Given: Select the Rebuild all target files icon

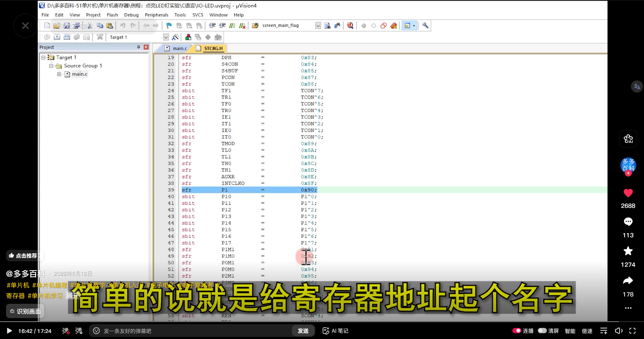Looking at the screenshot, I should [x=67, y=37].
